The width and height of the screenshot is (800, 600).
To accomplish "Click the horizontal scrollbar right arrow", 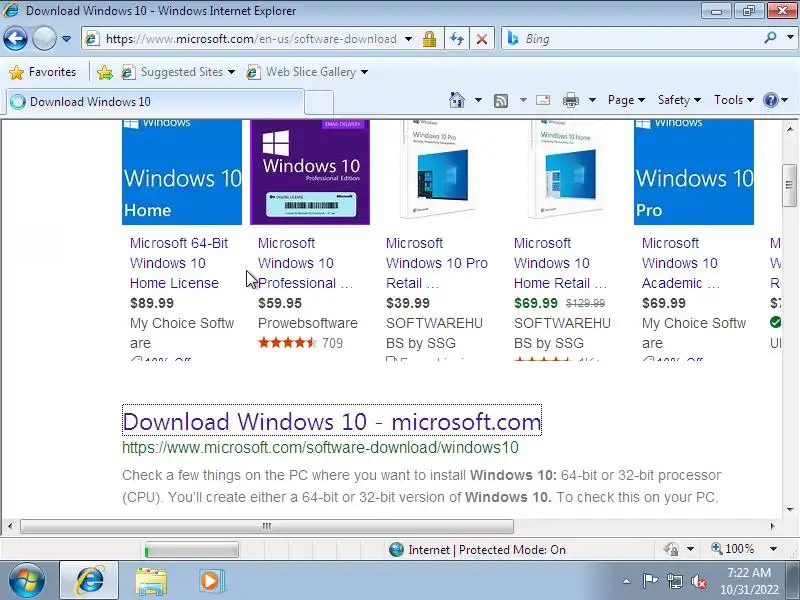I will coord(772,526).
